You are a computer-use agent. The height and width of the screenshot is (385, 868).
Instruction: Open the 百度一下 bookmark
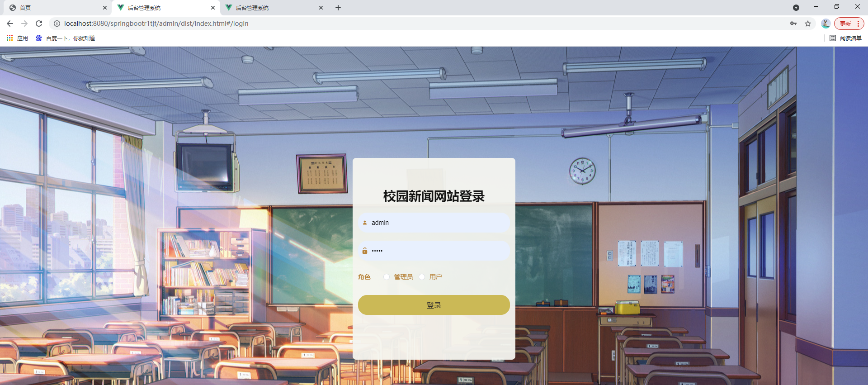(66, 38)
